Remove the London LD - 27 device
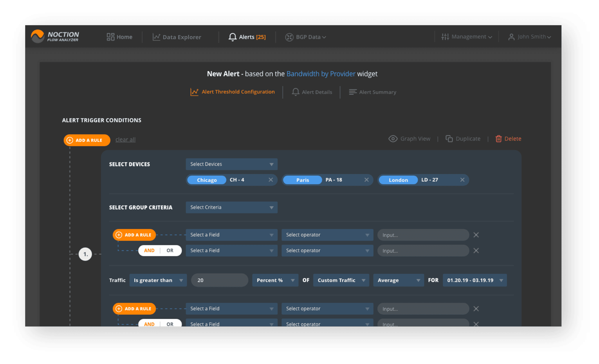 point(462,180)
